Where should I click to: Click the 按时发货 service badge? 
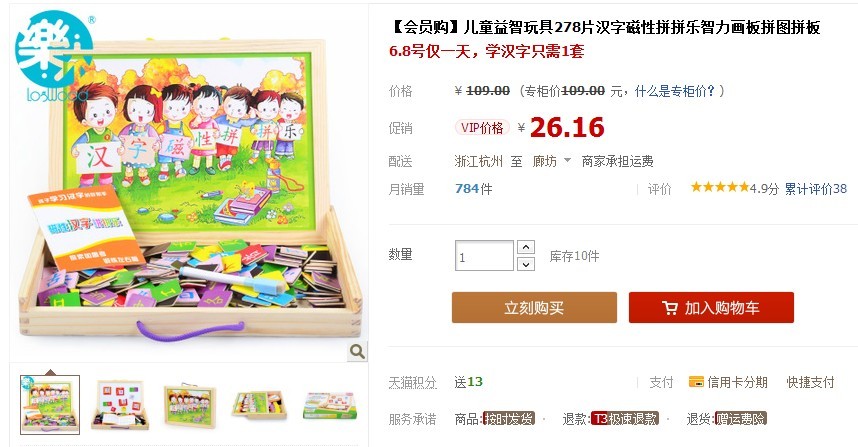(509, 419)
